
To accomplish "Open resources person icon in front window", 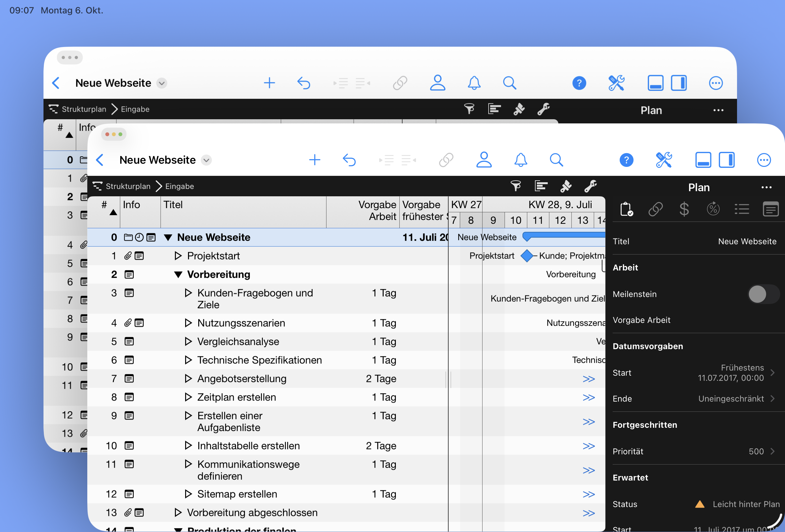I will point(484,160).
